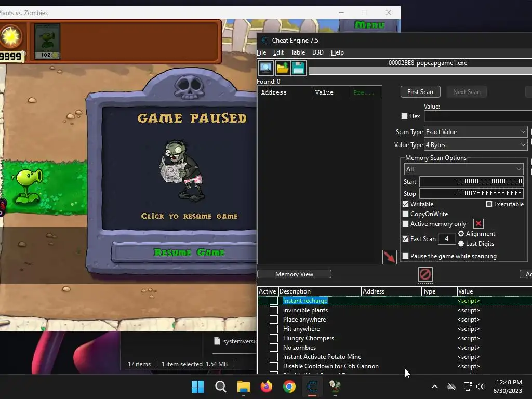Click the sun counter icon in game

tap(11, 36)
